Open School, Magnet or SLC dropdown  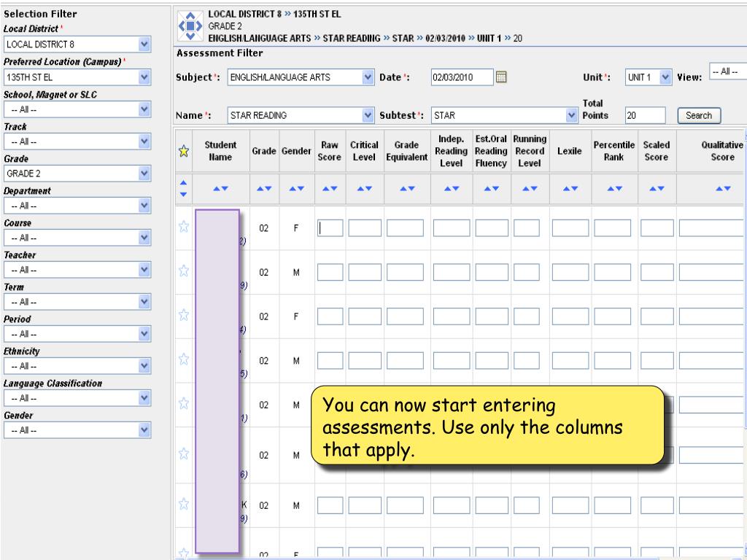[77, 109]
